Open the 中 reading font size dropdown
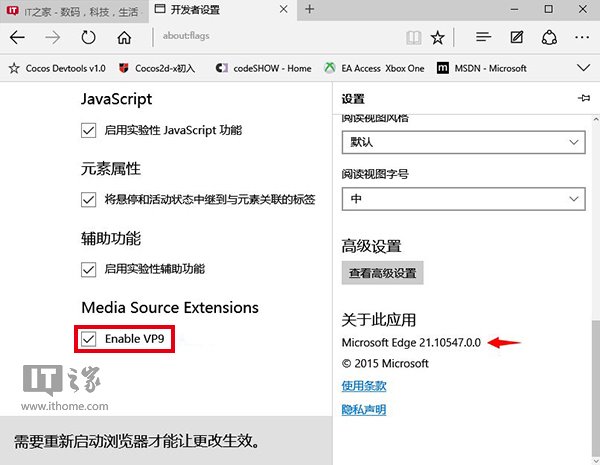The height and width of the screenshot is (465, 600). coord(463,199)
